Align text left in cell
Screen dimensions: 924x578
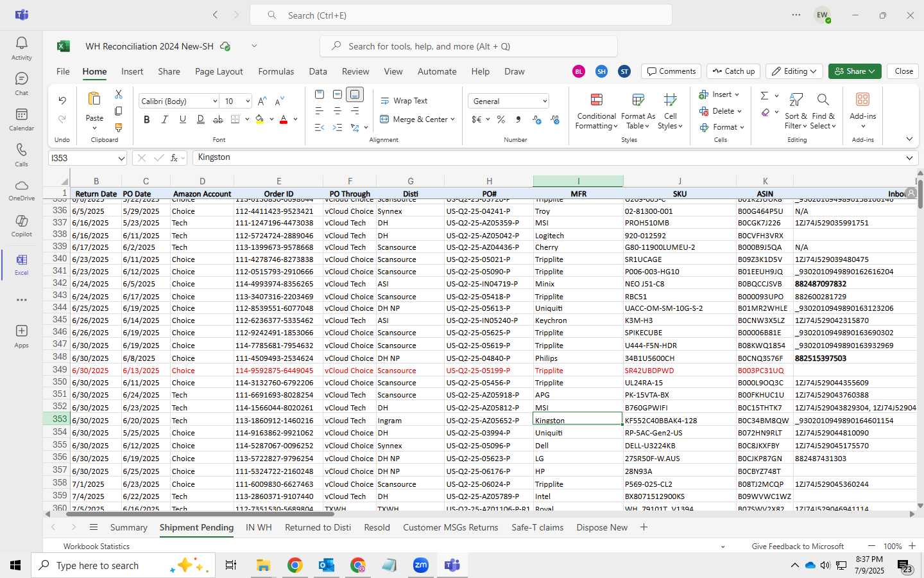320,111
